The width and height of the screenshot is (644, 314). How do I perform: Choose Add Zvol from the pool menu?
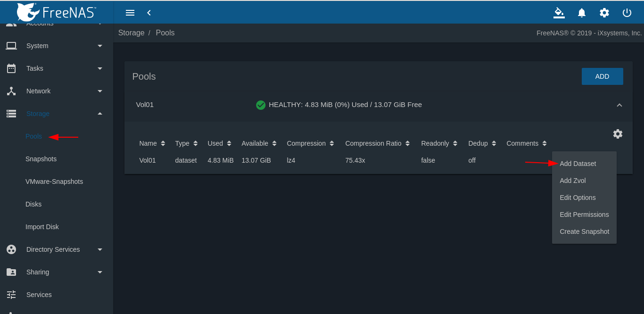[x=572, y=181]
